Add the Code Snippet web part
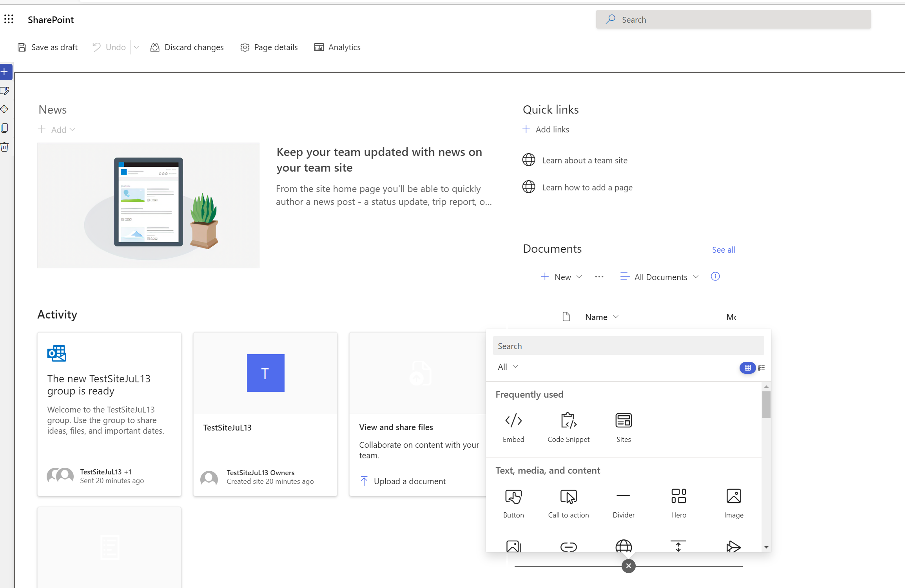Image resolution: width=905 pixels, height=588 pixels. coord(568,427)
